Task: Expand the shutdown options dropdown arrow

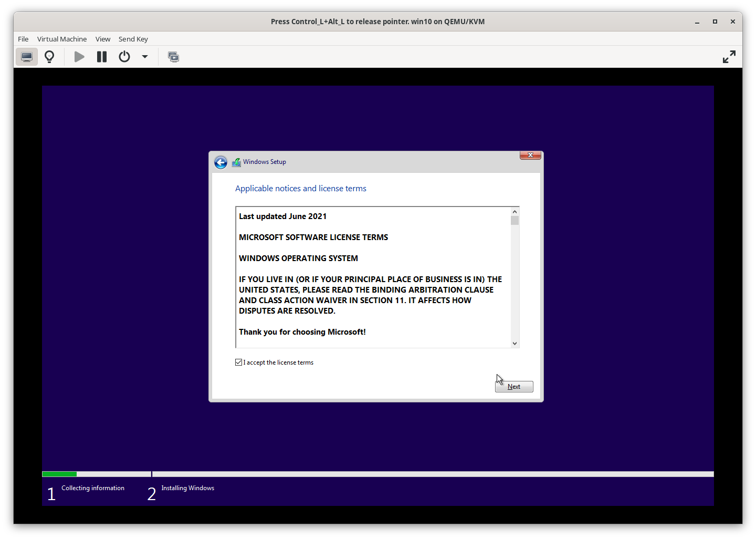Action: click(x=145, y=57)
